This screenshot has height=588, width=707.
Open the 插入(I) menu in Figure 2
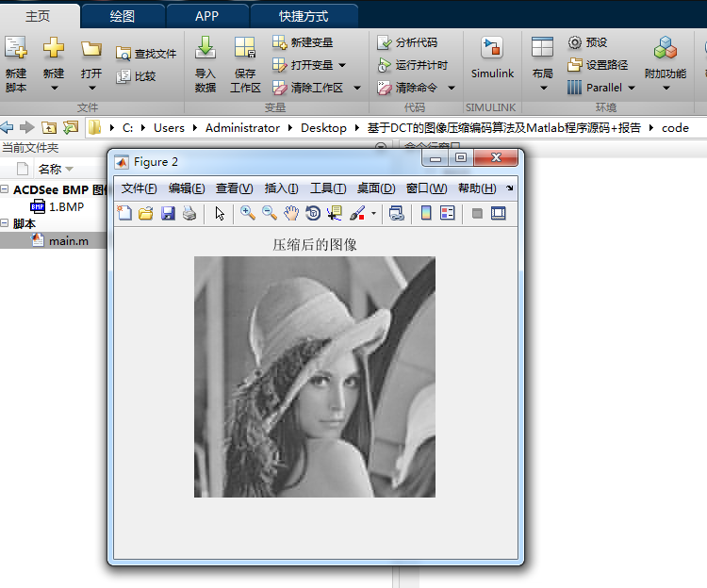pos(281,188)
